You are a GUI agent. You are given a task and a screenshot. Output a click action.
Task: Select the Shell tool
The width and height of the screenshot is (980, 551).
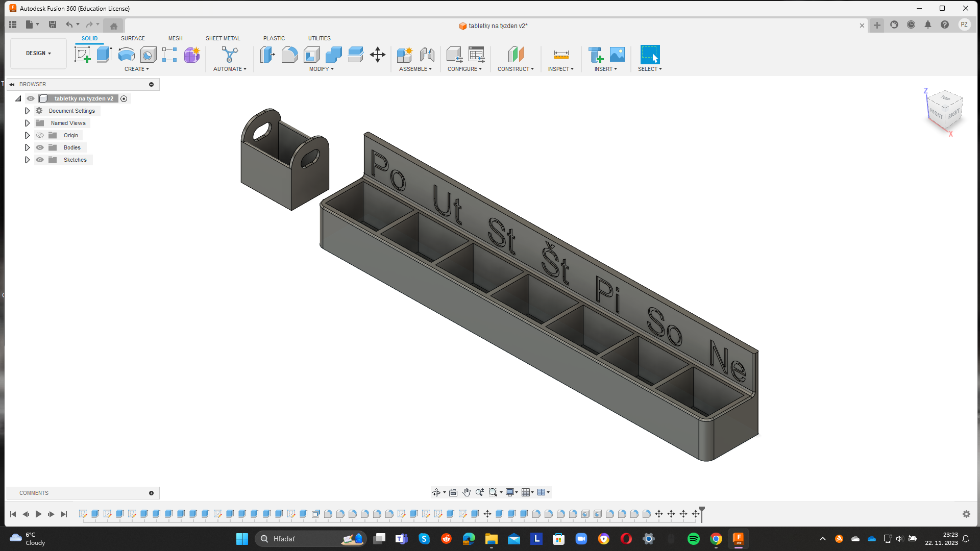[311, 55]
